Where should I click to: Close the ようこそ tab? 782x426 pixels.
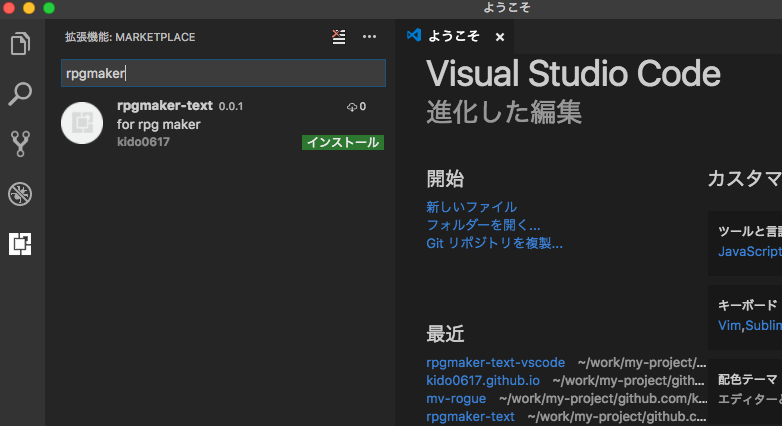500,37
